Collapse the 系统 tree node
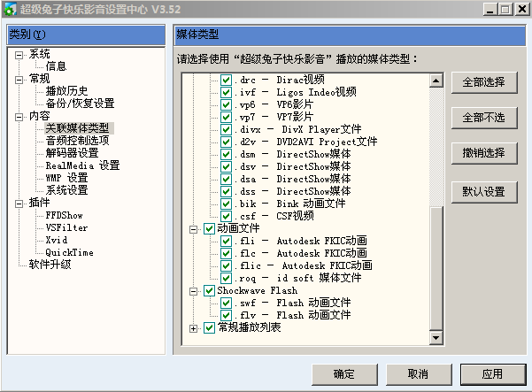Image resolution: width=532 pixels, height=392 pixels. (19, 55)
